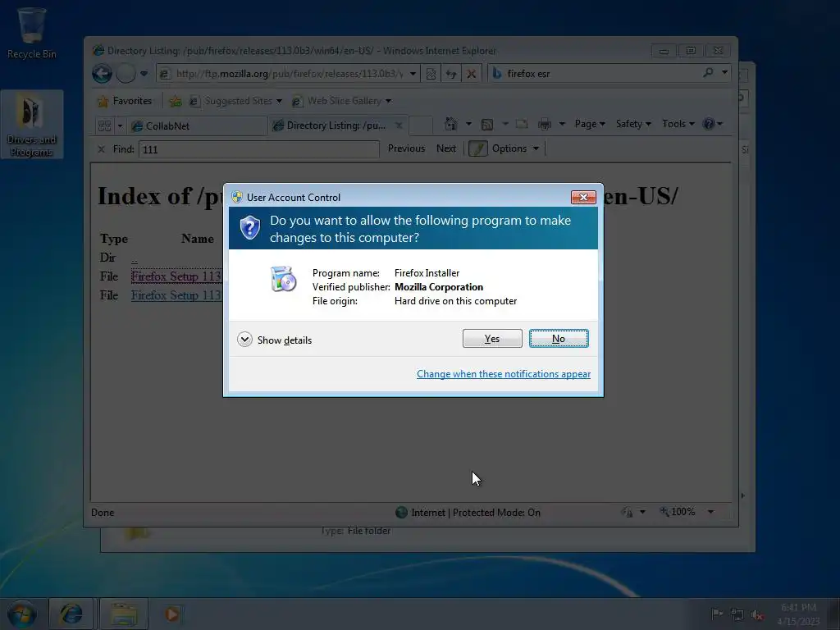Click the Internet zone globe in status bar

[401, 513]
